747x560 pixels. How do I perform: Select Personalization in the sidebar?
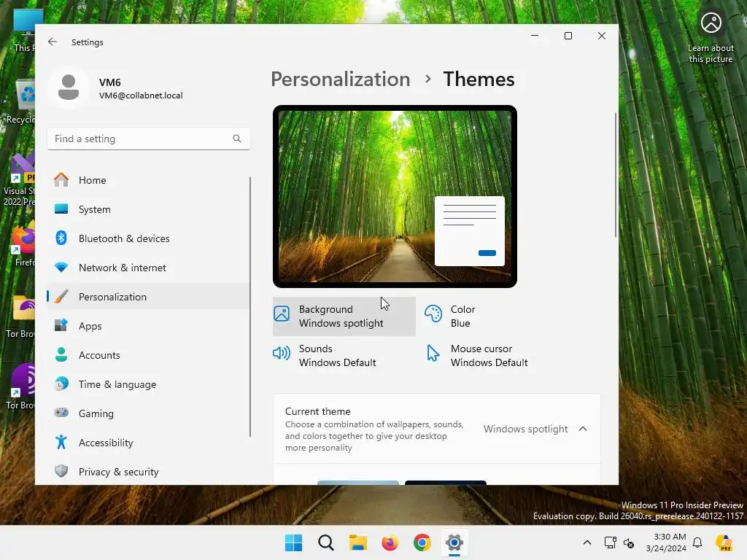tap(149, 297)
